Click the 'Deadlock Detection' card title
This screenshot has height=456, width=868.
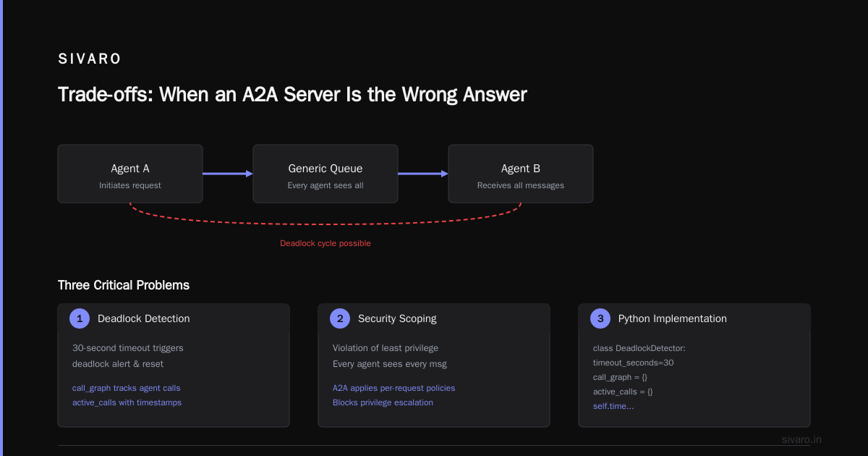pyautogui.click(x=144, y=318)
